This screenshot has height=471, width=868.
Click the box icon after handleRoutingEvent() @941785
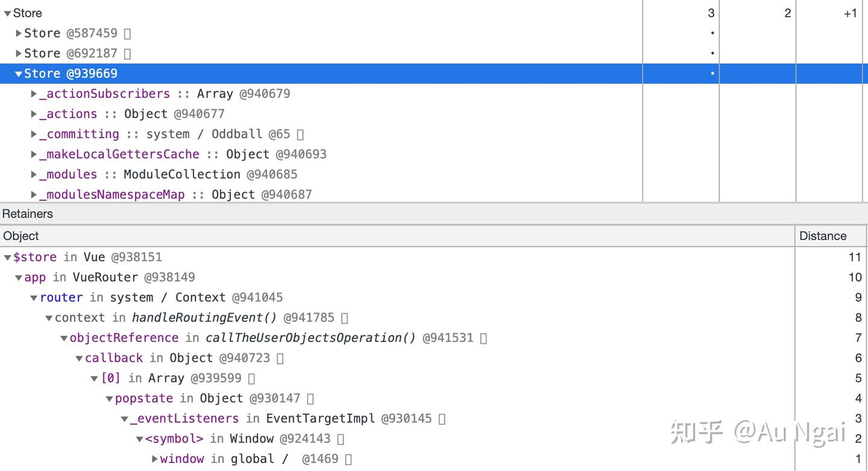pyautogui.click(x=345, y=318)
